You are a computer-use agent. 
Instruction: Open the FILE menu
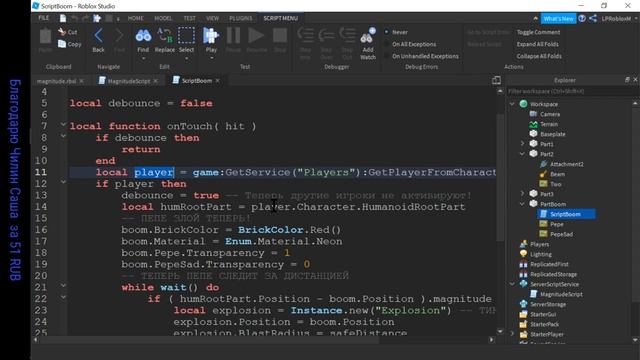pyautogui.click(x=43, y=18)
